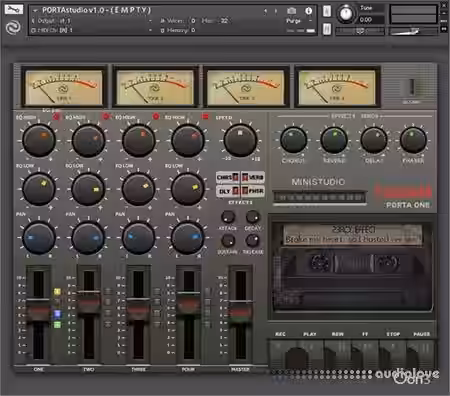450x396 pixels.
Task: Adjust the Speed knob beside EQ knobs
Action: point(240,140)
